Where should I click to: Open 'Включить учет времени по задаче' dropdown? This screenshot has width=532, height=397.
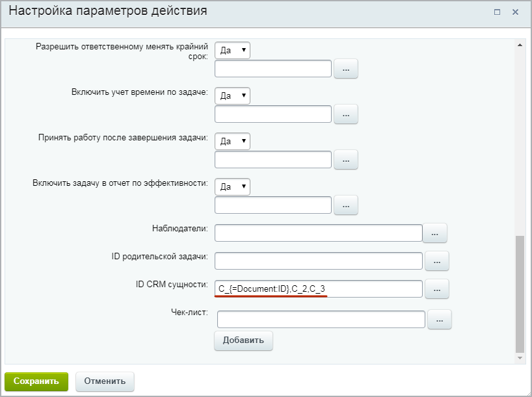232,96
